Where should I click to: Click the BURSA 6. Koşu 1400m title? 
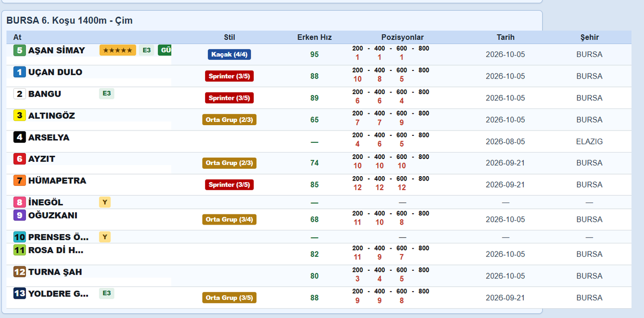[x=69, y=20]
